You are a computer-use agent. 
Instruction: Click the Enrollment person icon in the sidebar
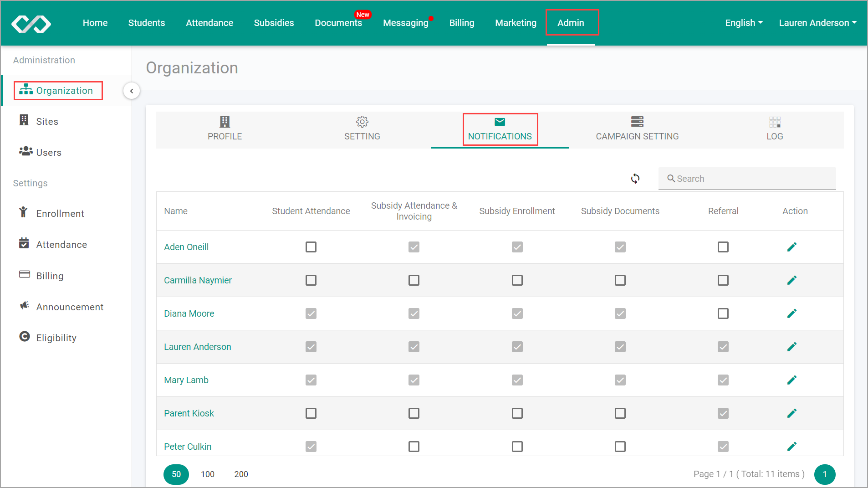23,212
